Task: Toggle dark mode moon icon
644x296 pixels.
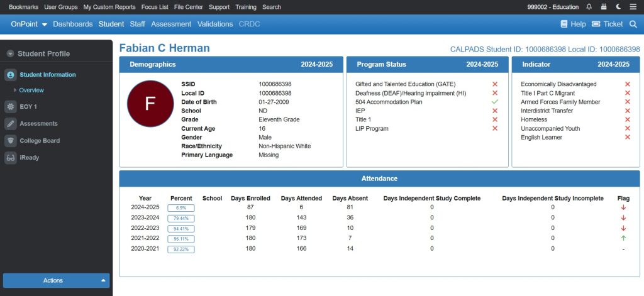Action: 618,7
